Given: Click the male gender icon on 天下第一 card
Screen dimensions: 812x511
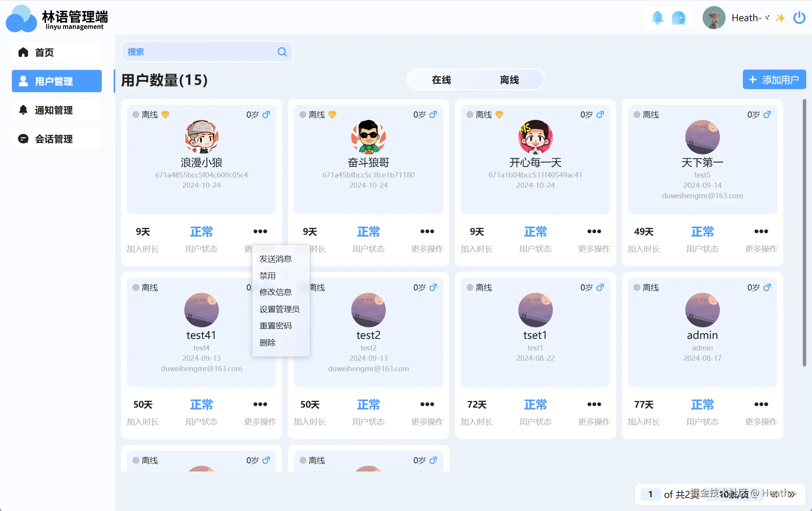Looking at the screenshot, I should pos(767,114).
